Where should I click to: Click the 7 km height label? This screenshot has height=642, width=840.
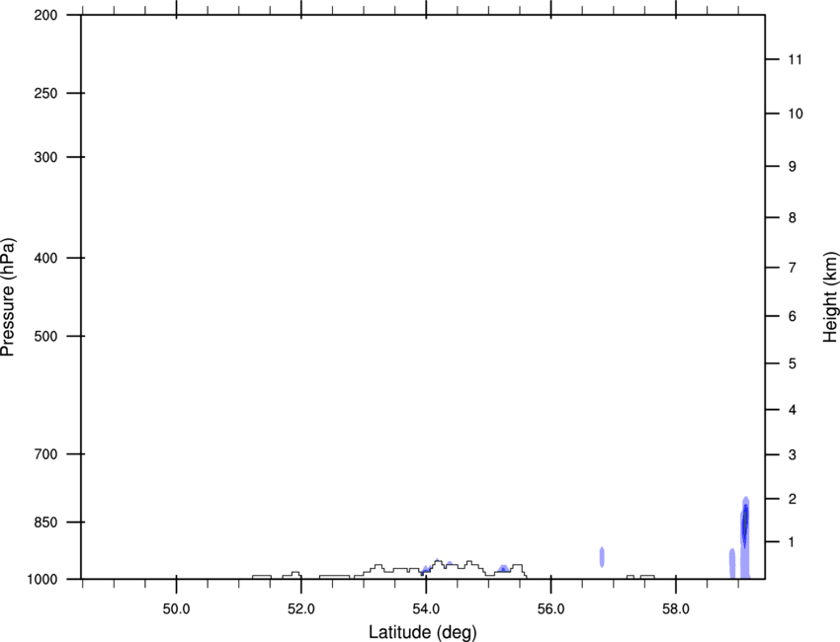[792, 268]
